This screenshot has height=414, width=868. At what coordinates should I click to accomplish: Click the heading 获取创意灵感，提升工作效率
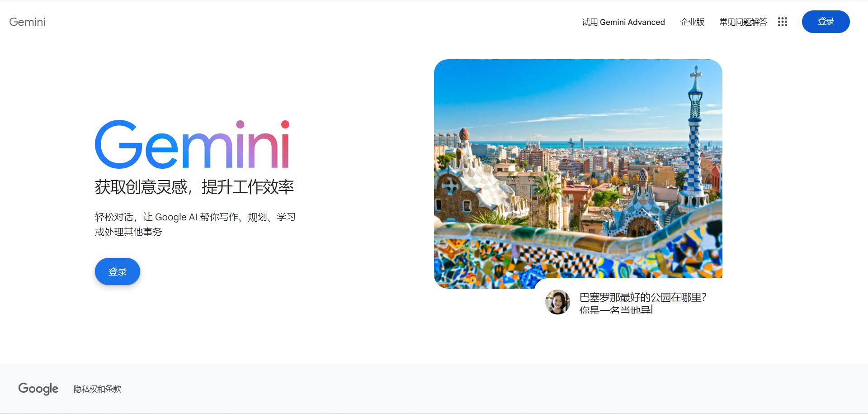[x=194, y=187]
